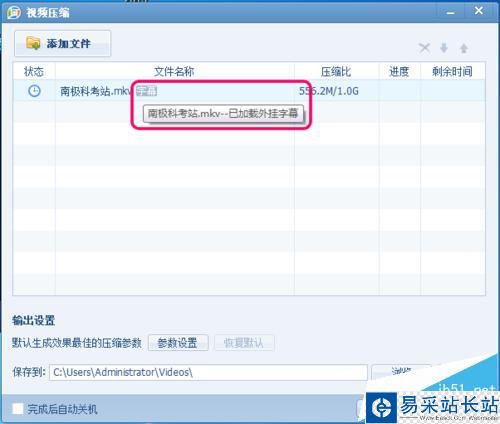Click the 压缩比 column header
Screen dimensions: 500x424
pyautogui.click(x=336, y=71)
